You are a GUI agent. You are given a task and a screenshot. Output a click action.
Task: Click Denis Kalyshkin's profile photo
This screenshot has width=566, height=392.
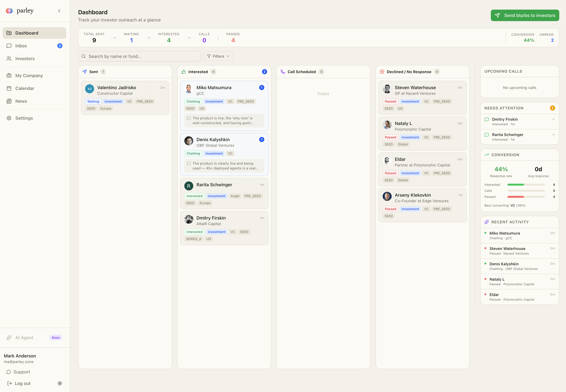(x=189, y=141)
